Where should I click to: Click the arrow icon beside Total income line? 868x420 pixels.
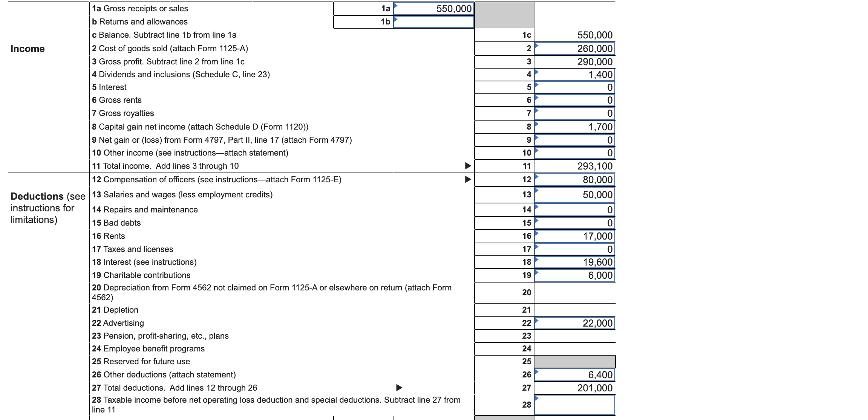pyautogui.click(x=468, y=166)
